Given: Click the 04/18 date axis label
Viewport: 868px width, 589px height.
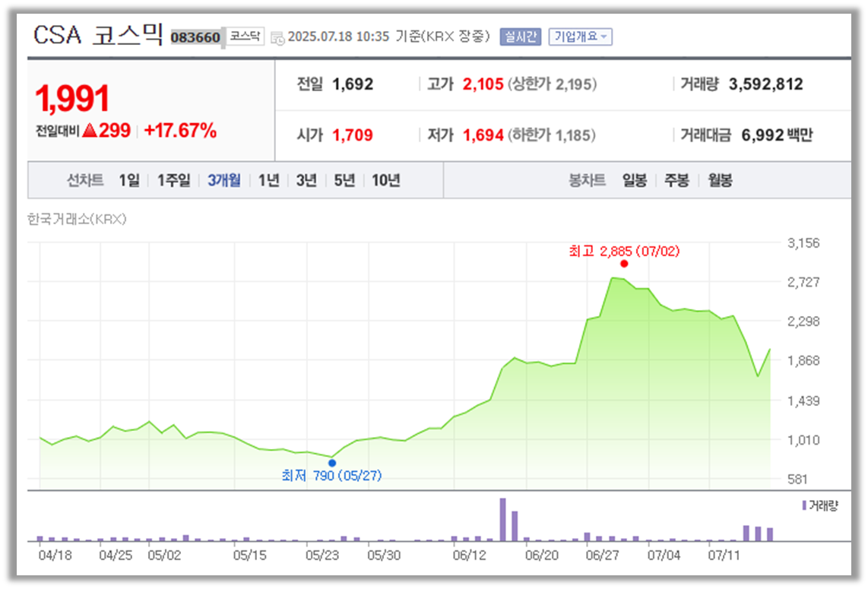Looking at the screenshot, I should (x=55, y=556).
